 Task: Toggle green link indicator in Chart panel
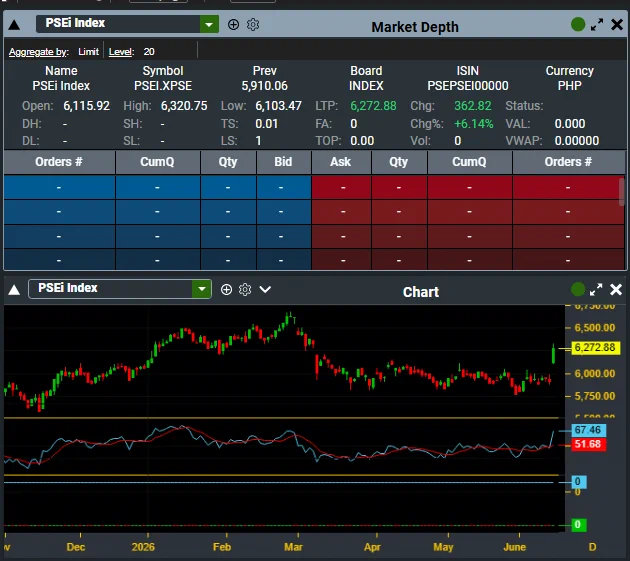578,289
